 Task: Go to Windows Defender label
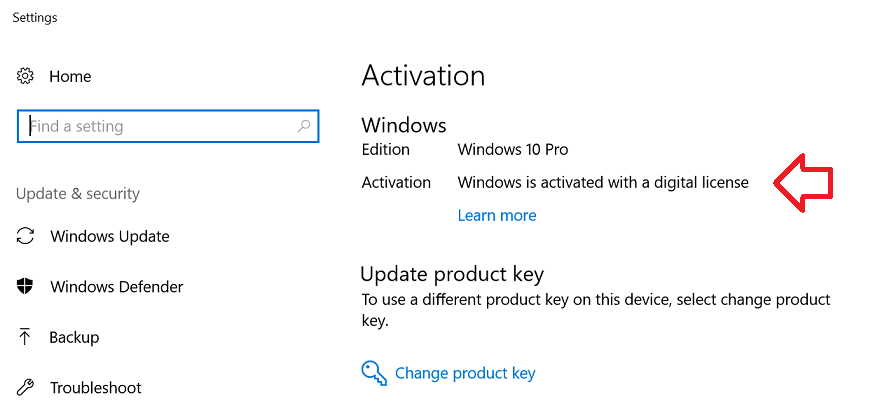click(117, 287)
